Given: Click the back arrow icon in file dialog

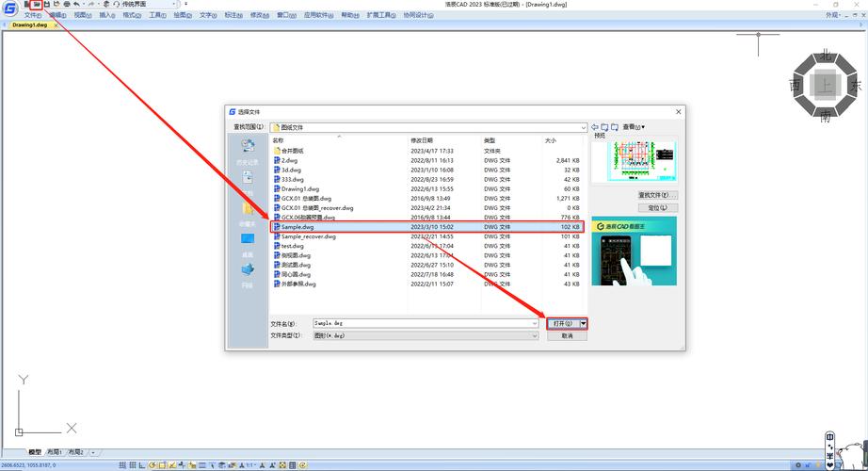Looking at the screenshot, I should coord(595,126).
